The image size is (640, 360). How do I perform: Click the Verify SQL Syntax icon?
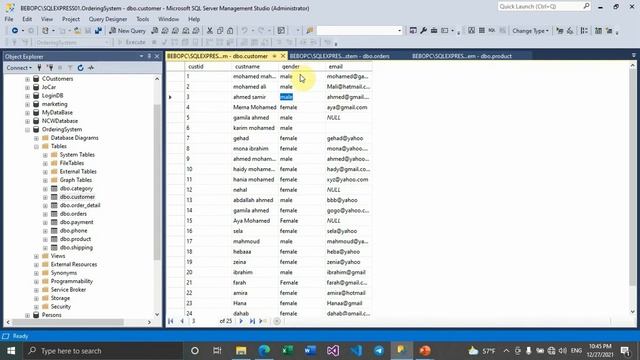coord(570,31)
